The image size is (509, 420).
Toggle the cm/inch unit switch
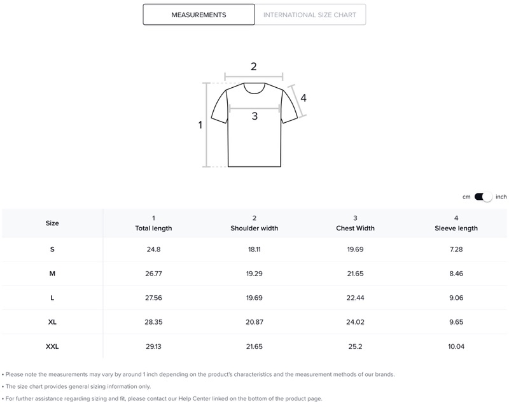coord(483,197)
